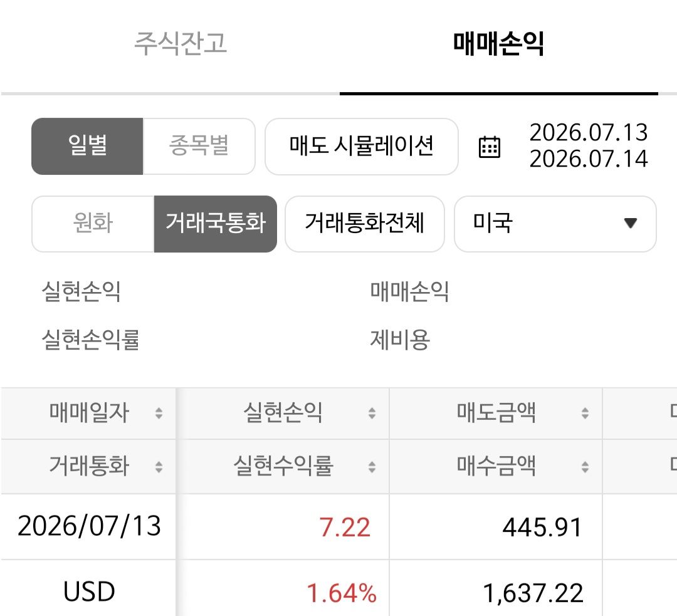The image size is (677, 616).
Task: Open 매도 시뮬레이션 button
Action: [x=362, y=147]
